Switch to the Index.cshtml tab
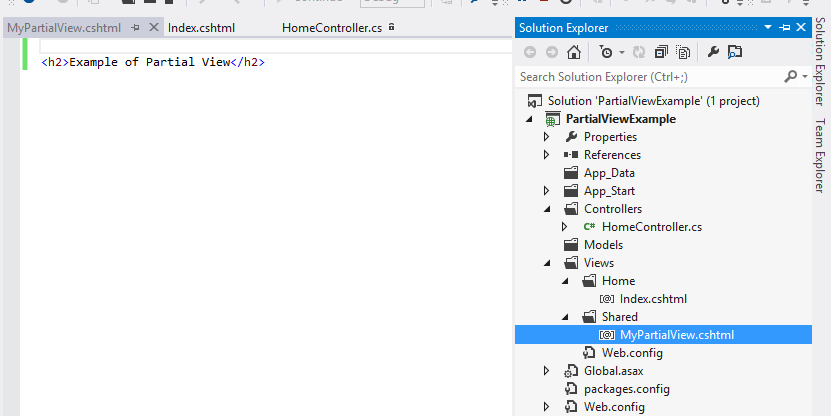The width and height of the screenshot is (831, 416). tap(201, 28)
